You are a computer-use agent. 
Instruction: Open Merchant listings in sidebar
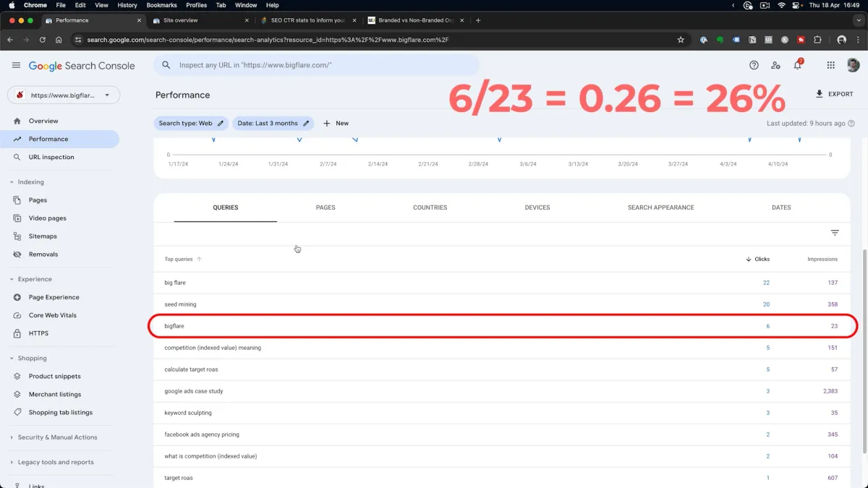(x=60, y=394)
